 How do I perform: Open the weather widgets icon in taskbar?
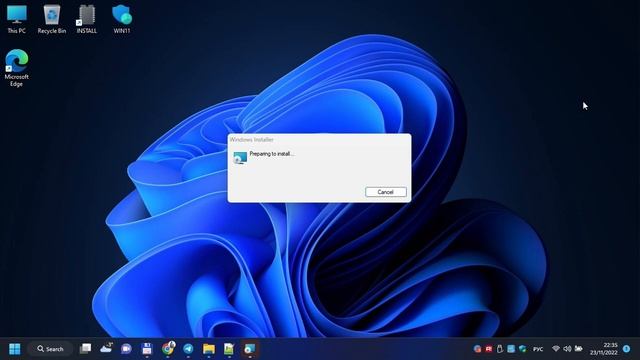(x=106, y=348)
